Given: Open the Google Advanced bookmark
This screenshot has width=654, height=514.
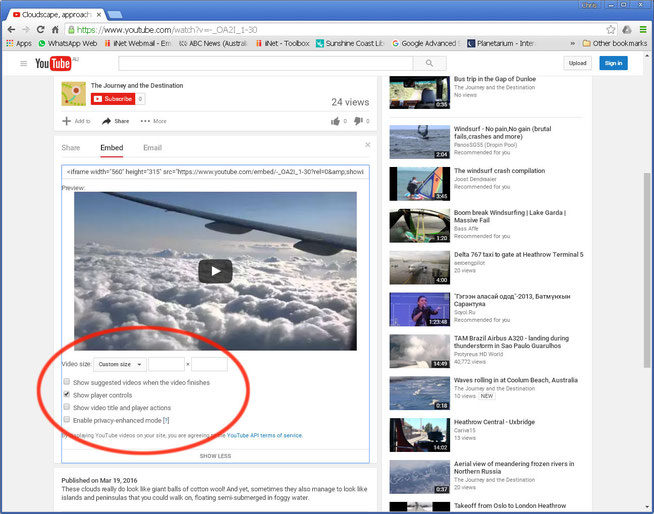Looking at the screenshot, I should 425,43.
